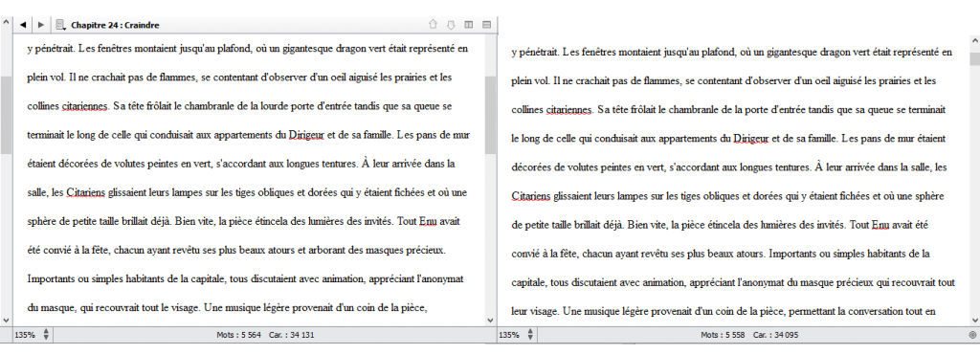Click up arrow of right editor scrollbar
The height and width of the screenshot is (355, 980).
974,41
